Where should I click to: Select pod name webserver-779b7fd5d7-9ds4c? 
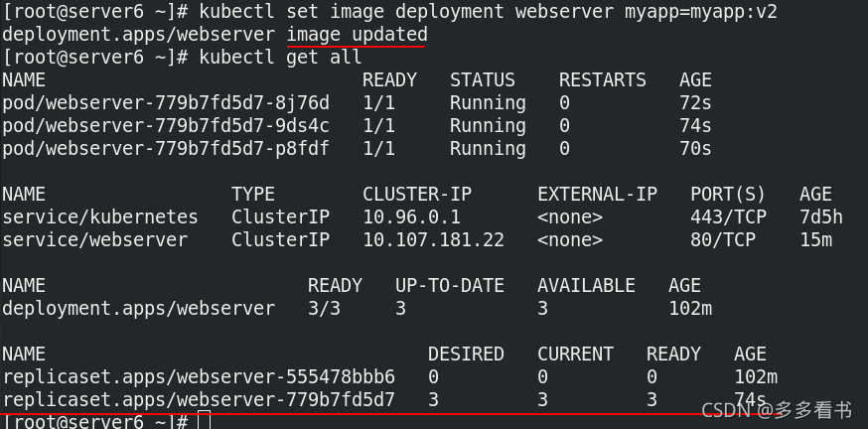coord(166,126)
